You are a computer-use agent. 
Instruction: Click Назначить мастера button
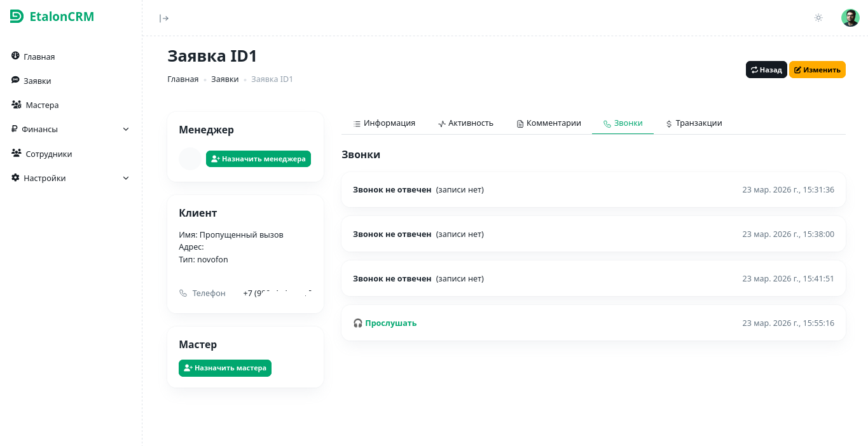pos(225,368)
